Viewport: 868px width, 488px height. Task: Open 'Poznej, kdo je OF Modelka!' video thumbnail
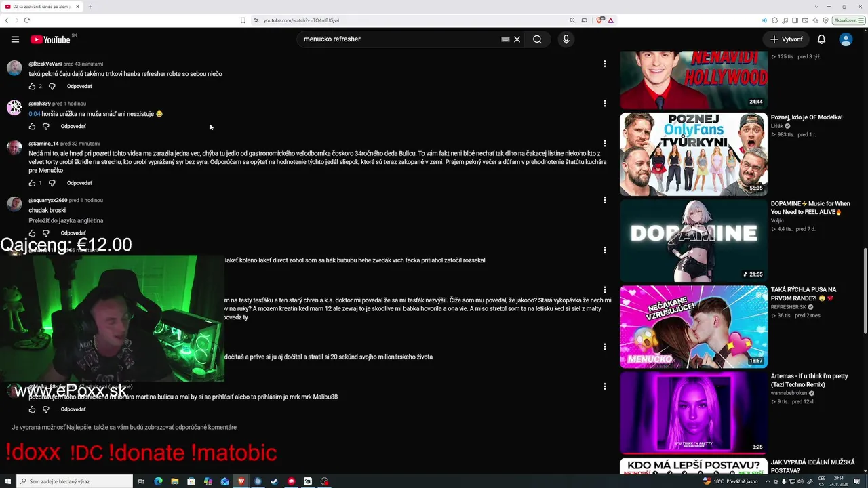693,155
